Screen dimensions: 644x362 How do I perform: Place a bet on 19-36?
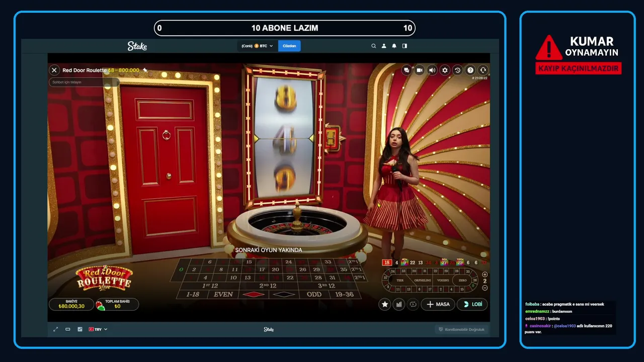[x=344, y=294]
